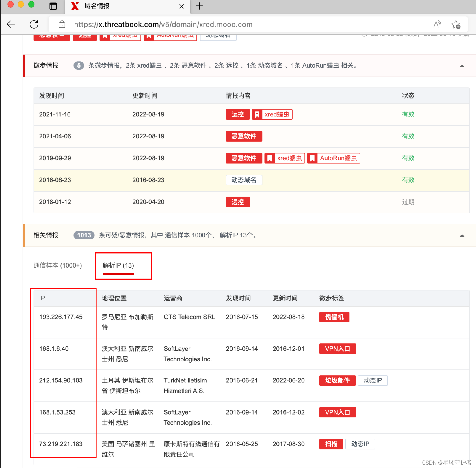The width and height of the screenshot is (476, 468).
Task: Click 情报内容 column header
Action: point(238,96)
